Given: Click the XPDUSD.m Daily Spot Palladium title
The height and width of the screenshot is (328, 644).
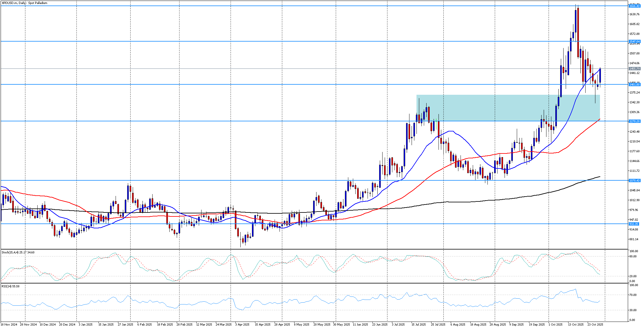Looking at the screenshot, I should click(24, 3).
